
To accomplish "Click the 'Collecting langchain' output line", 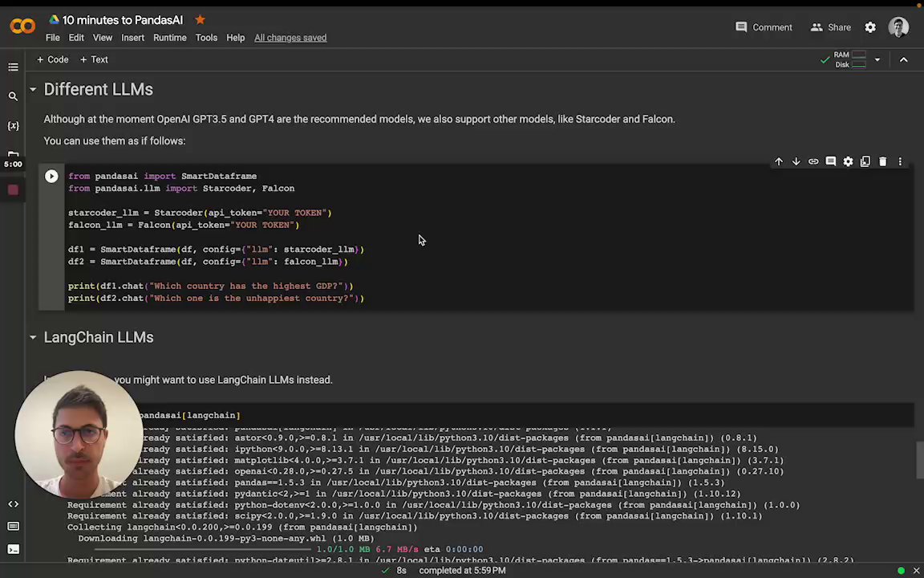I will pos(242,527).
